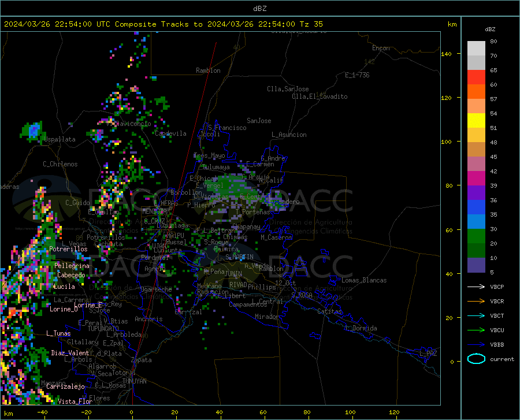Click the 'Zapata' map label
Image resolution: width=520 pixels, height=420 pixels.
(142, 360)
